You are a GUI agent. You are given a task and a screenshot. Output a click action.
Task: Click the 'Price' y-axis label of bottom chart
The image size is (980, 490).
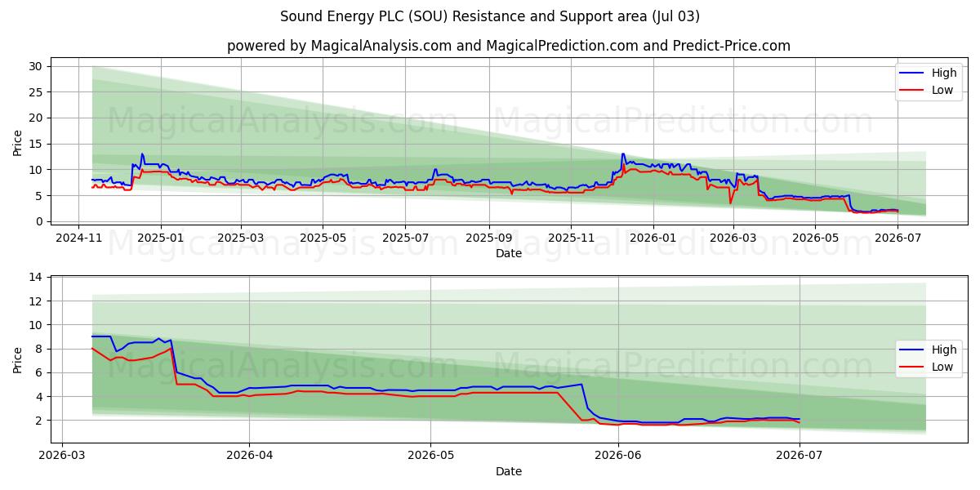18,359
